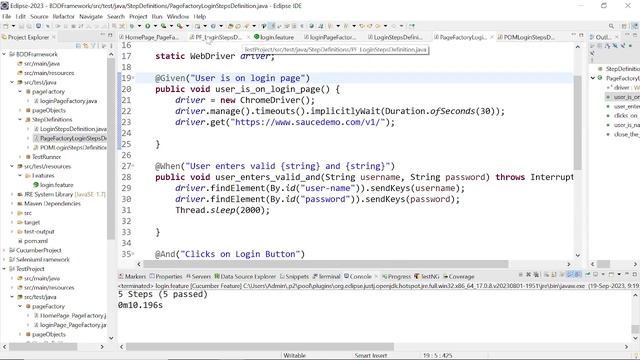The width and height of the screenshot is (640, 360).
Task: Toggle Show Console on standard error change
Action: click(x=578, y=275)
